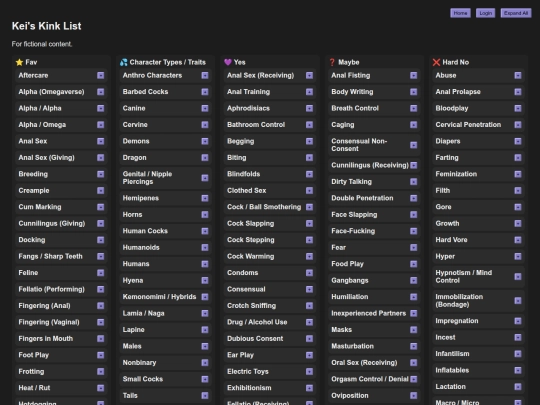
Task: Expand the Dragon trait entry
Action: click(x=205, y=157)
